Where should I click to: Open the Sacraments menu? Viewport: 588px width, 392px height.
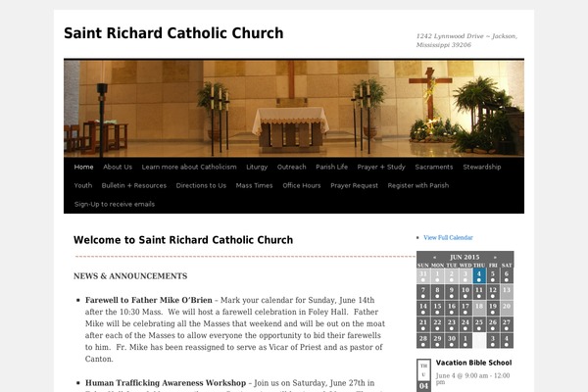coord(434,167)
